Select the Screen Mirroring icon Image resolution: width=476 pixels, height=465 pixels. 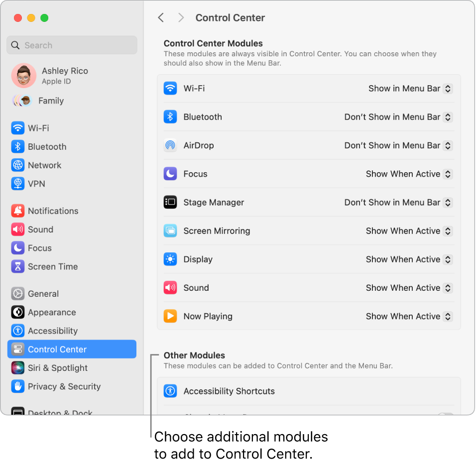pyautogui.click(x=170, y=231)
